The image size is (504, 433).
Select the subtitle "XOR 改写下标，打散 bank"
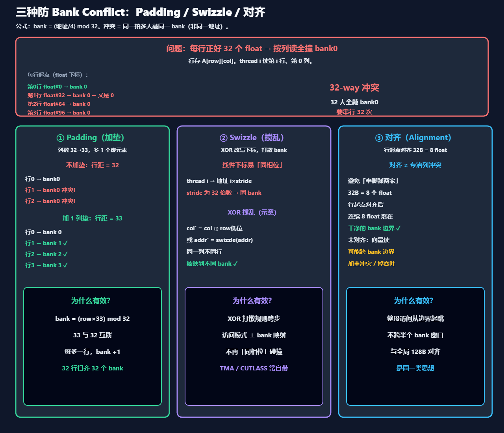point(254,150)
